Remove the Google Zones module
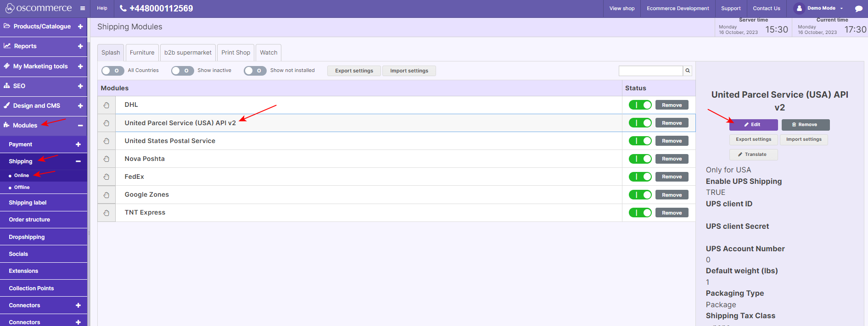 click(x=672, y=195)
